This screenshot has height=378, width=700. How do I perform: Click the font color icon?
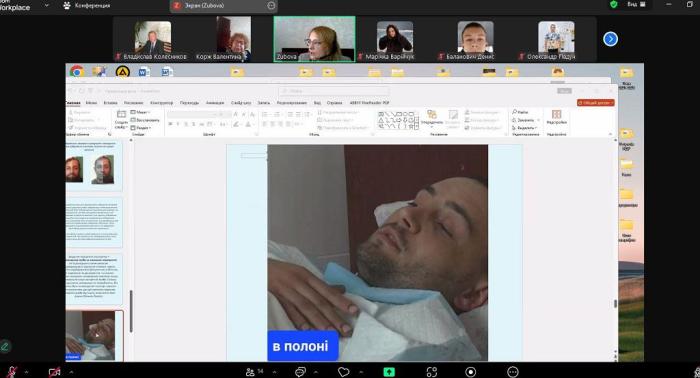coord(248,124)
